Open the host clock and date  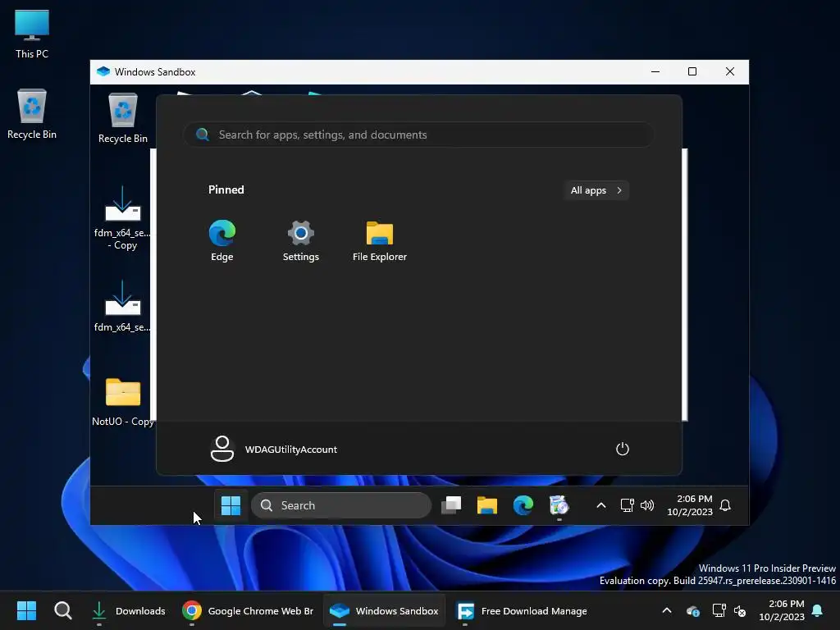click(x=782, y=610)
